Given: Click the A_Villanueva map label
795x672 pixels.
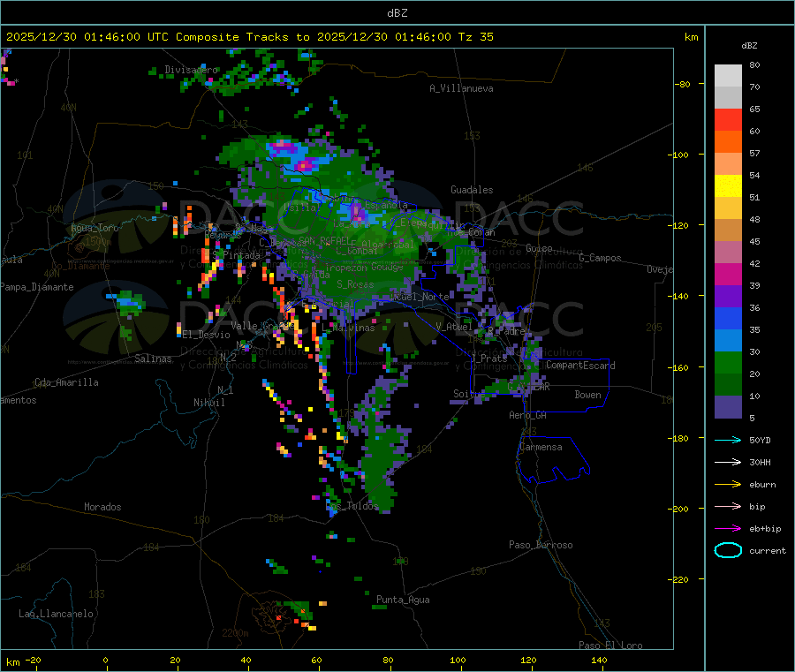Looking at the screenshot, I should (461, 88).
